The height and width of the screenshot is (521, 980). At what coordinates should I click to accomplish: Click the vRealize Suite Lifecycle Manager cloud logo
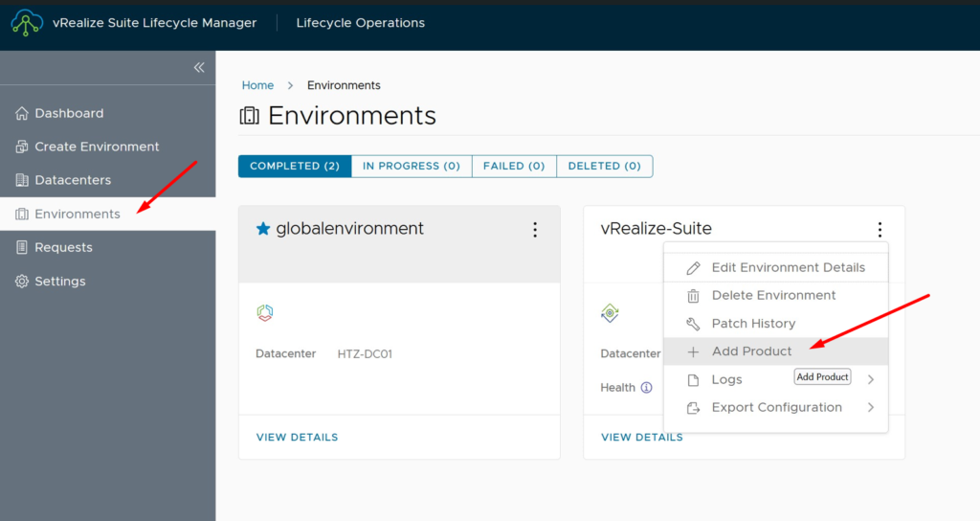click(26, 23)
